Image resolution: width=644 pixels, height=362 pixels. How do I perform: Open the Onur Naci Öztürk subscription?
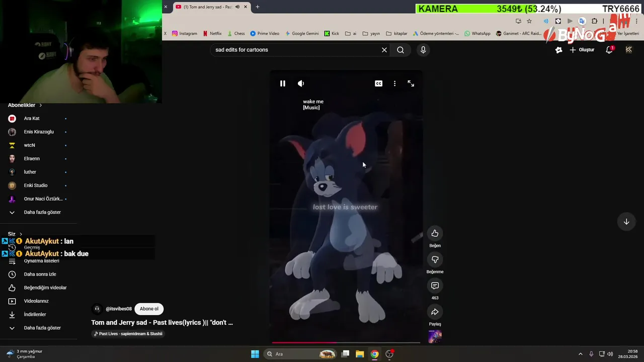point(38,199)
